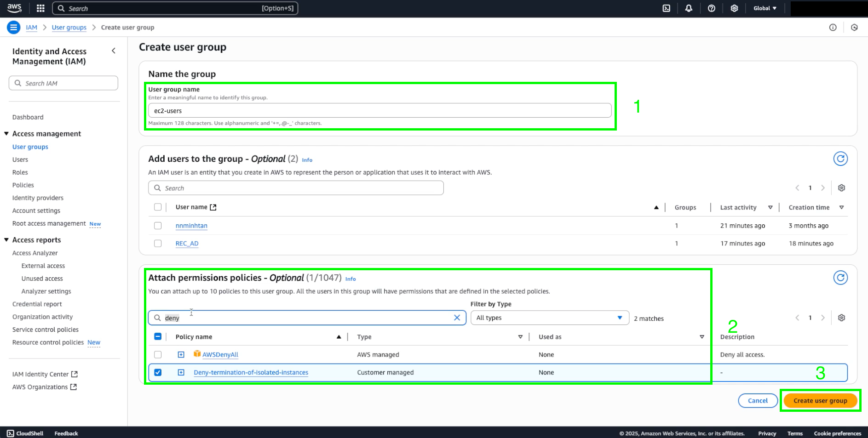Expand the Deny-termination-of-isolated-instances plus icon

[181, 373]
